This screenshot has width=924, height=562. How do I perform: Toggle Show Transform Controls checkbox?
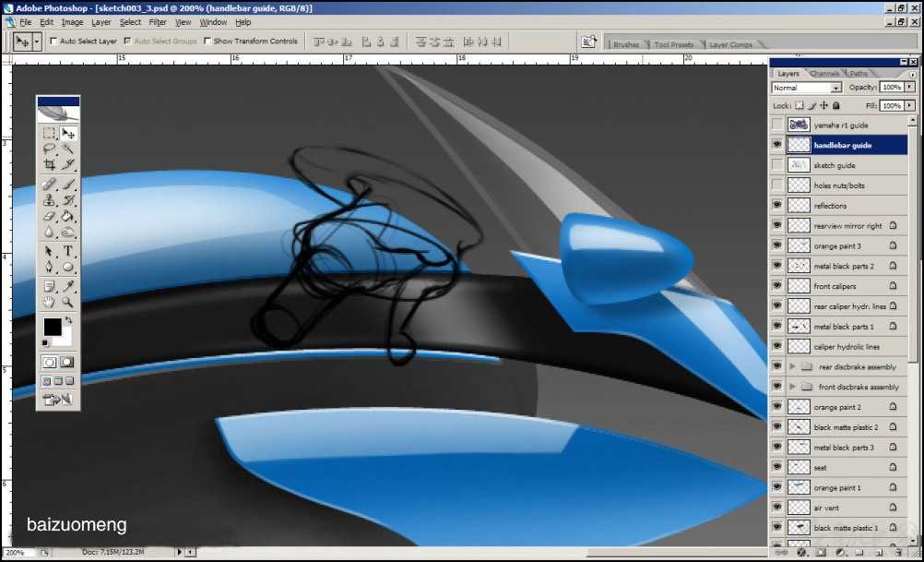[207, 42]
